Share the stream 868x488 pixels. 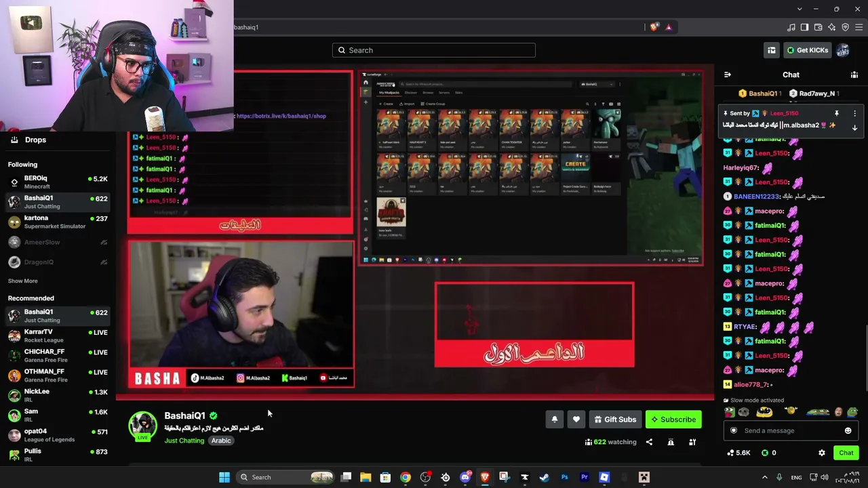point(649,442)
